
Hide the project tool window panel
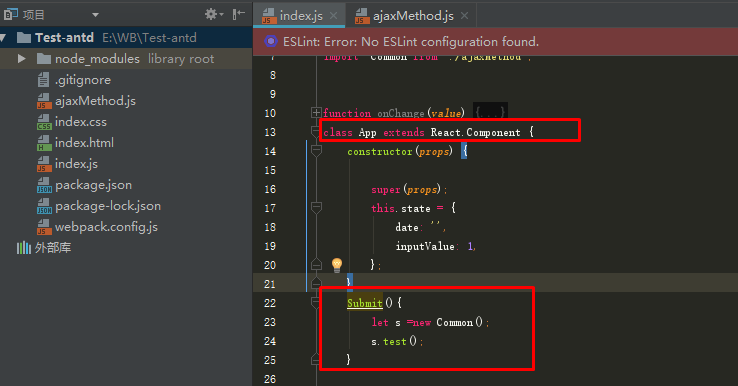point(239,14)
